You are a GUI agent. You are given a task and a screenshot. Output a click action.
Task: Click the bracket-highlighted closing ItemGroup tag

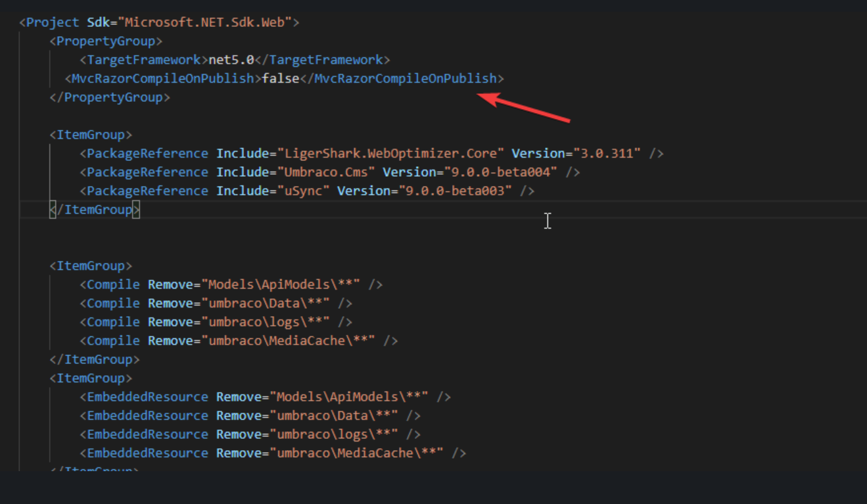[95, 210]
